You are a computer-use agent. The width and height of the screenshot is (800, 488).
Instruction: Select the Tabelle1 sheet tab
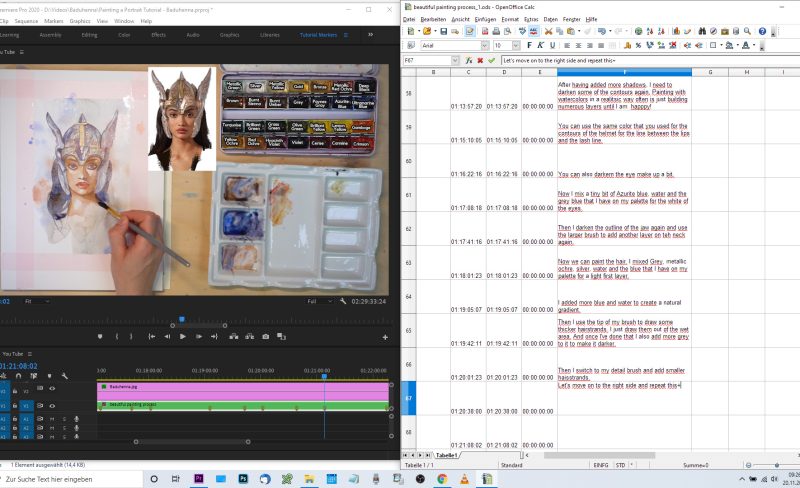(446, 455)
